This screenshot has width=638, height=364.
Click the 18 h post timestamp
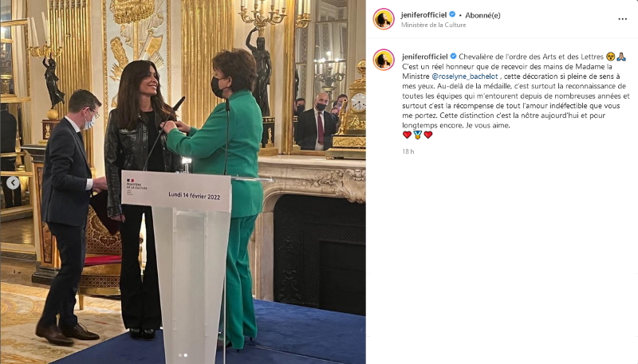click(408, 151)
